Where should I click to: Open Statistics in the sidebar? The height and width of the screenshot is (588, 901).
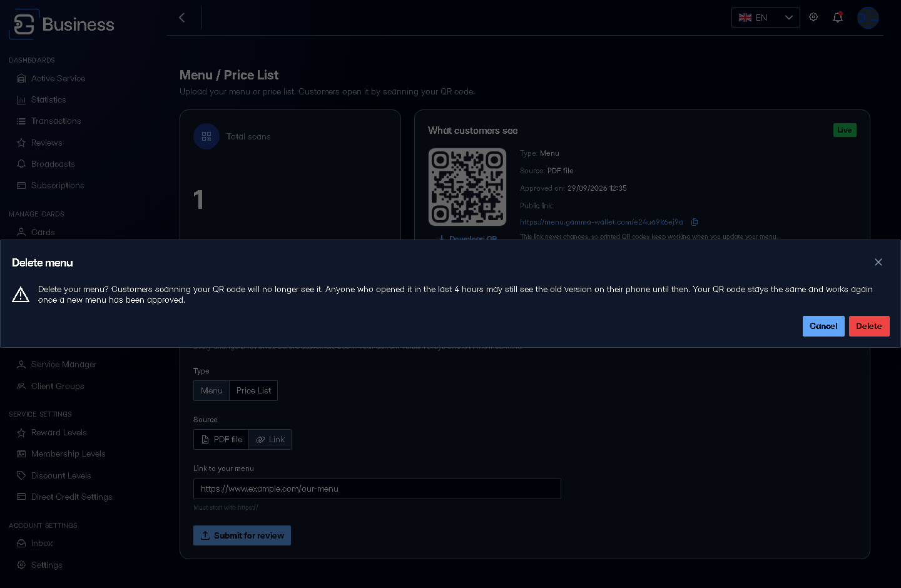pyautogui.click(x=49, y=99)
